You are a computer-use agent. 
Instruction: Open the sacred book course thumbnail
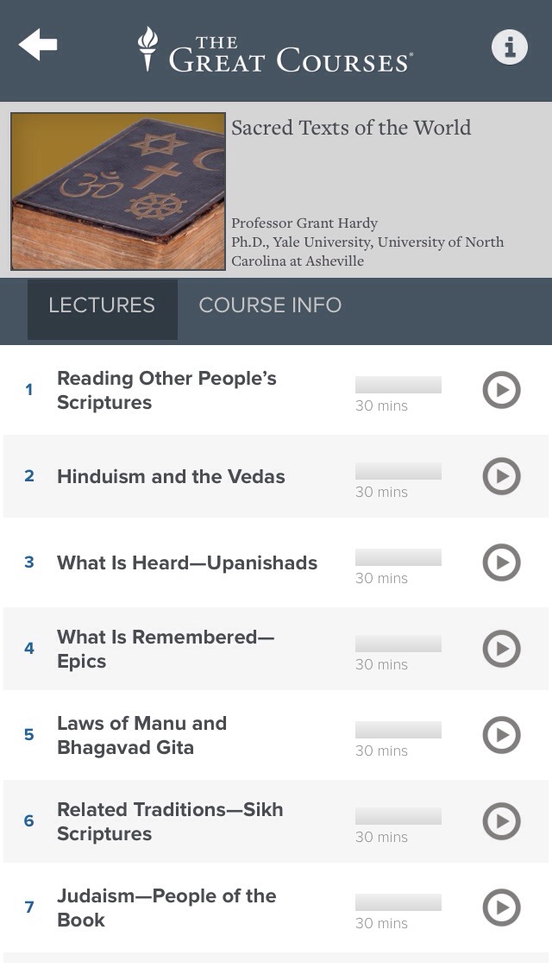118,192
